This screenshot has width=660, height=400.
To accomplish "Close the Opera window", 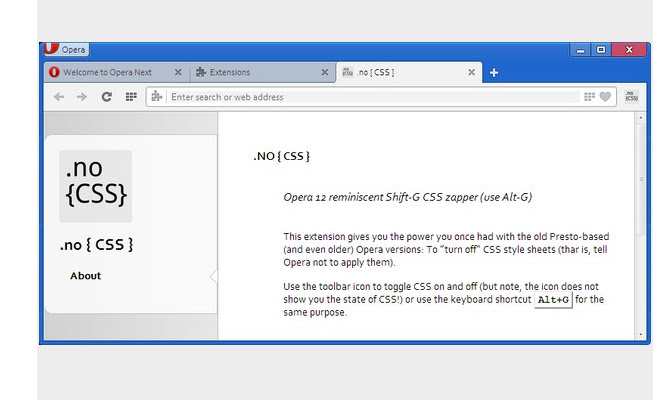I will [629, 50].
